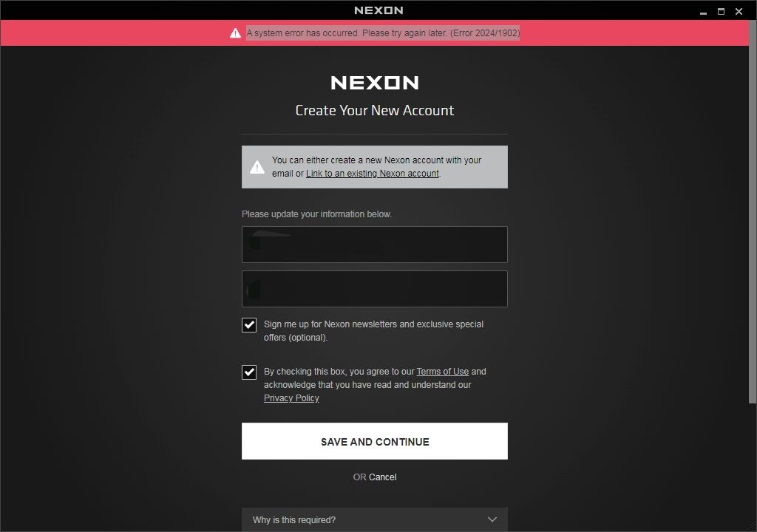Toggle the Terms of Use agreement checkbox
This screenshot has height=532, width=757.
249,372
